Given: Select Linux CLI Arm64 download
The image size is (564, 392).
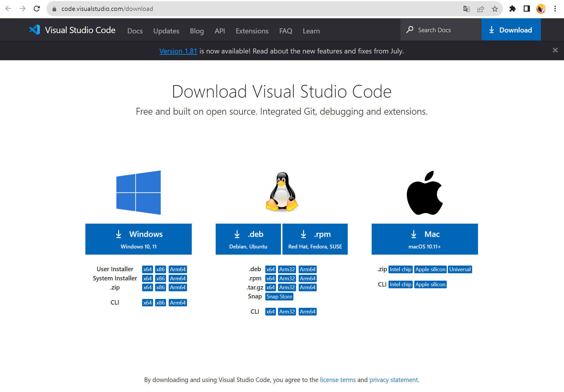Looking at the screenshot, I should 308,312.
